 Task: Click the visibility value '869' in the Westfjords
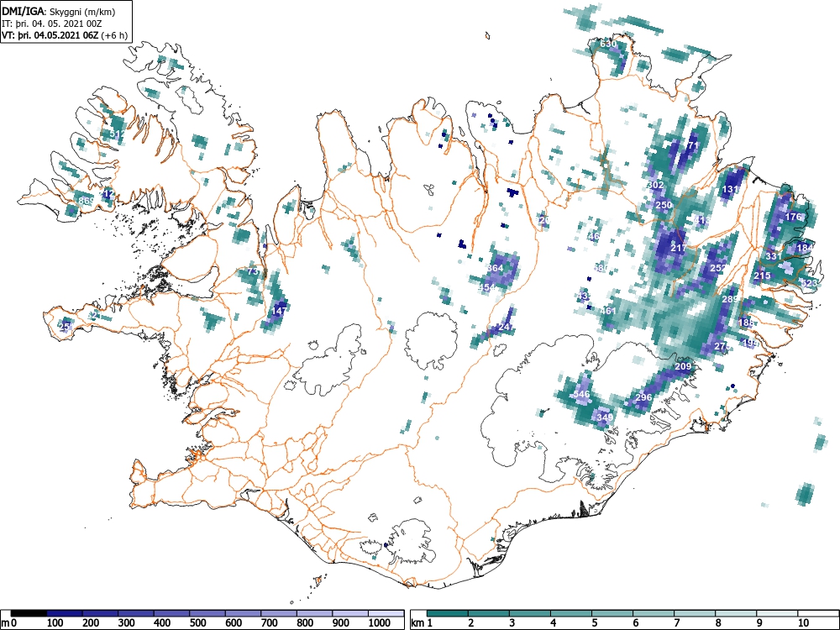[x=87, y=202]
